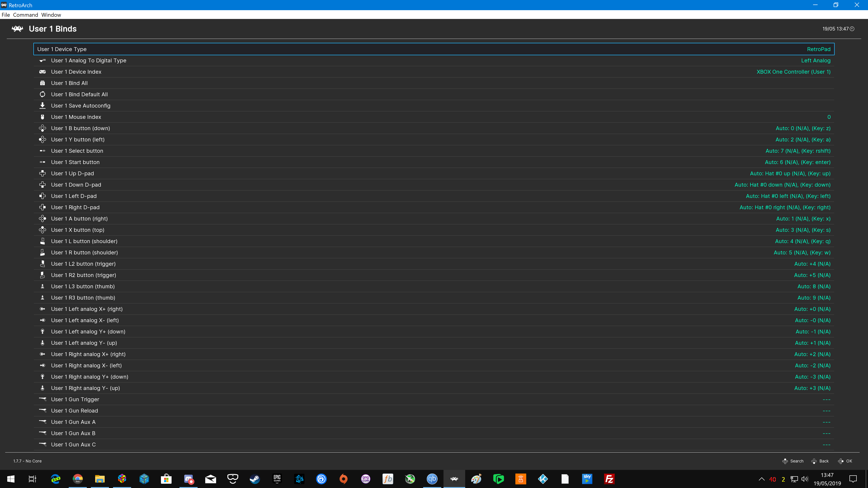Click the stick icon for Left analog Y+ (down)

42,331
